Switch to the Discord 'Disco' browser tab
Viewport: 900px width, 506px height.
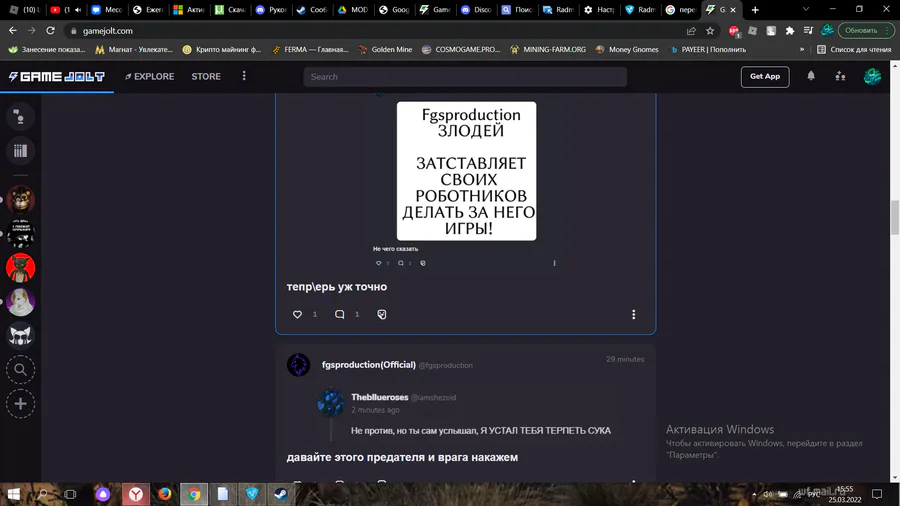click(476, 10)
